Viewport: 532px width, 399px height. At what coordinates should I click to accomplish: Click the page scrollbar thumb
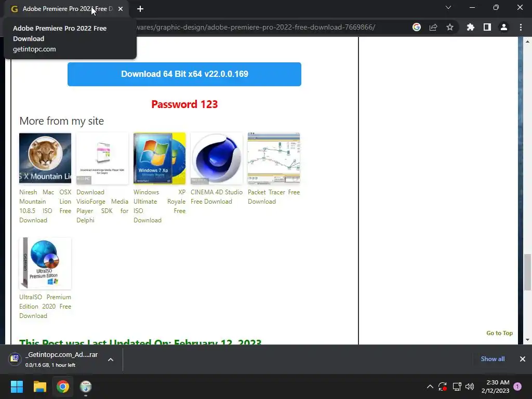pyautogui.click(x=527, y=272)
